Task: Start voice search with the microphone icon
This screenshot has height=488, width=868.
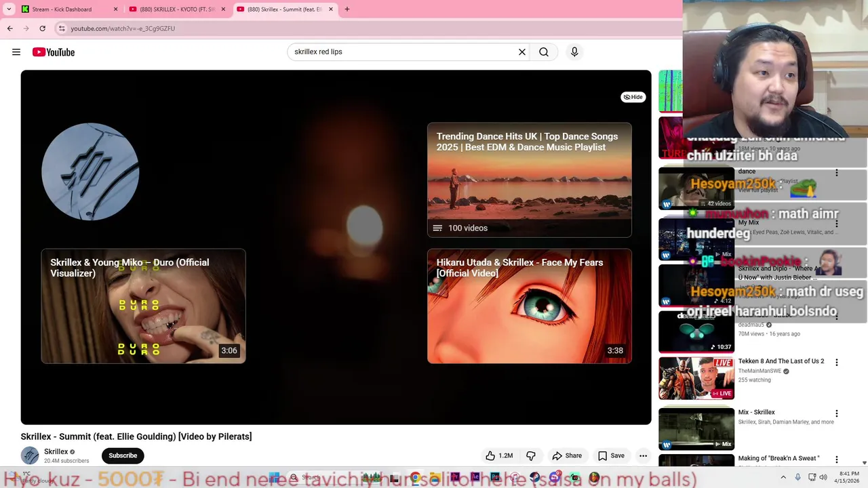Action: (574, 52)
